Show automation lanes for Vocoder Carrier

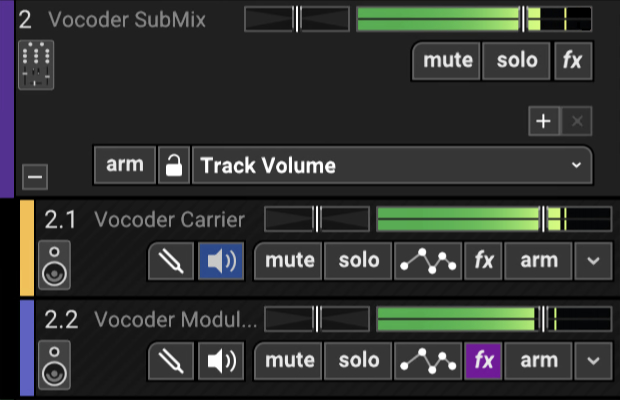click(x=428, y=261)
